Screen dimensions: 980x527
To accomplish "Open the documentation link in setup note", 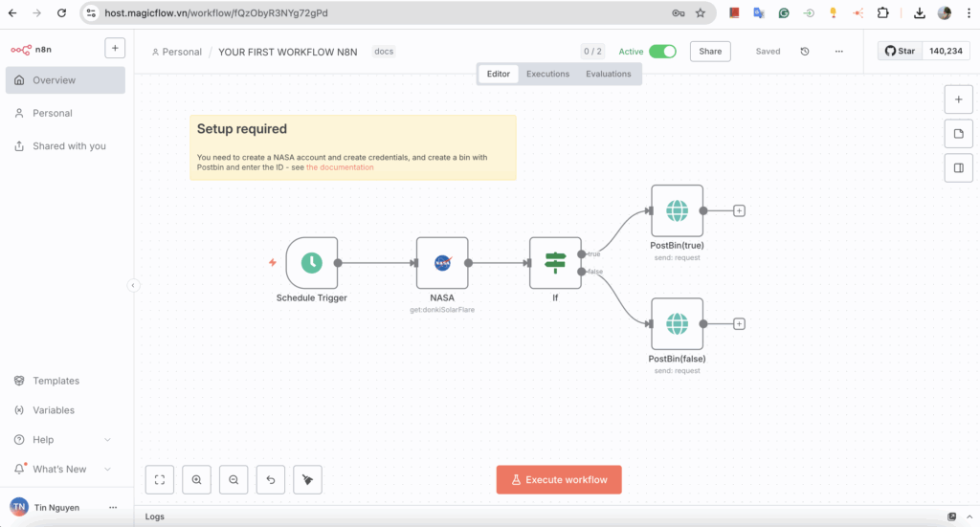I will (340, 167).
